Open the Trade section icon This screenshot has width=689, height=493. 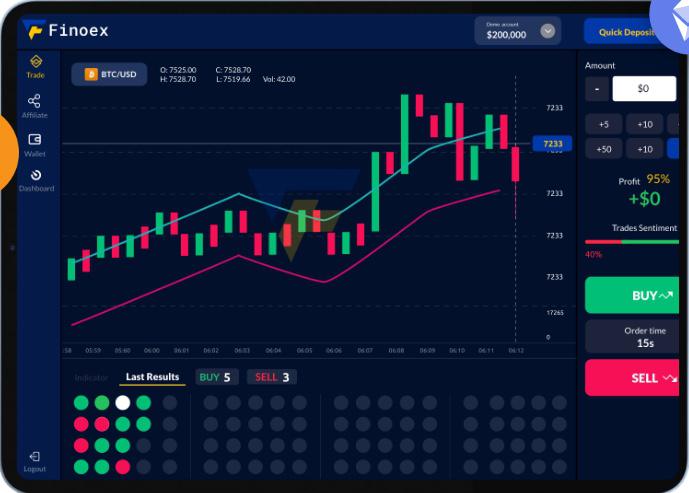36,62
